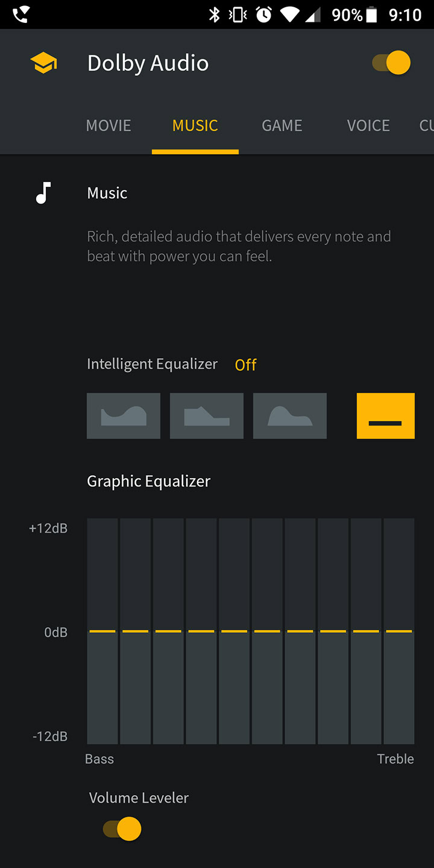
Task: Tap the Bluetooth status bar icon
Action: [214, 14]
